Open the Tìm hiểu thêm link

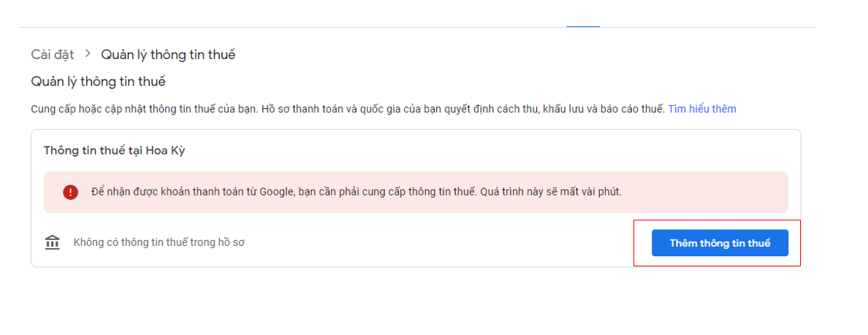(701, 109)
